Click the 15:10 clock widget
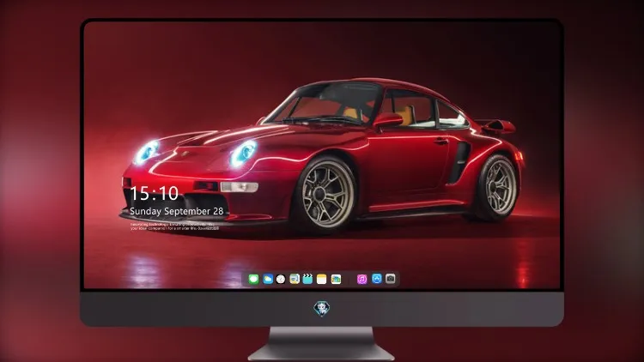The width and height of the screenshot is (644, 362). pos(155,193)
